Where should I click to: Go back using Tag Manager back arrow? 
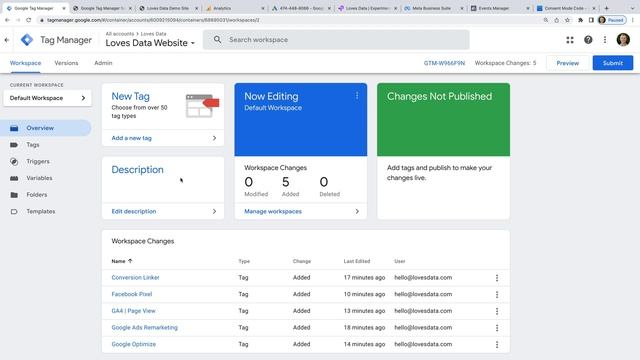click(x=7, y=40)
